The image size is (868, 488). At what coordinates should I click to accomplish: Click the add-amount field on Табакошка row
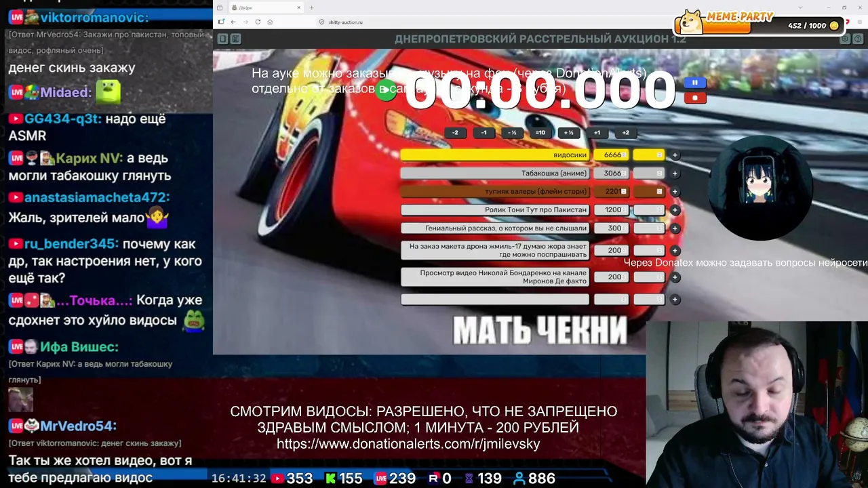coord(649,174)
